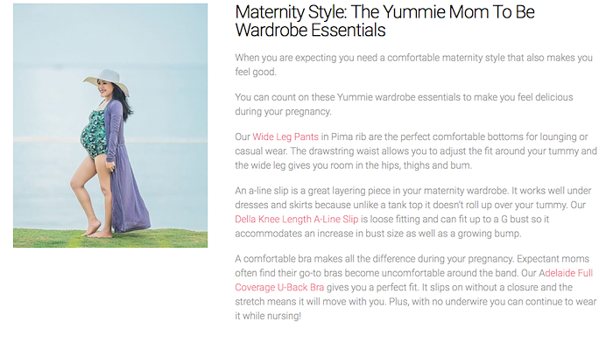Click the pregnant woman beach photo
This screenshot has width=613, height=364.
(x=110, y=125)
